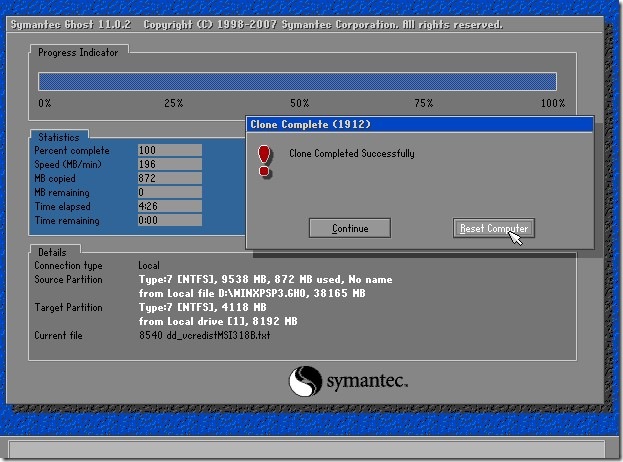Click the target line 'Type:7 [NTFS], 4118 MB'
The image size is (623, 462).
pos(203,307)
